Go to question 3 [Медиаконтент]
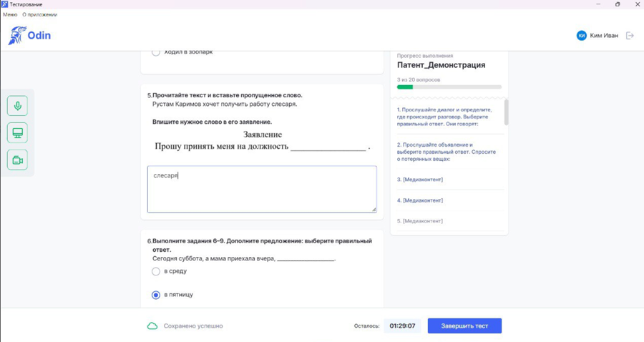The height and width of the screenshot is (342, 644). (x=420, y=180)
